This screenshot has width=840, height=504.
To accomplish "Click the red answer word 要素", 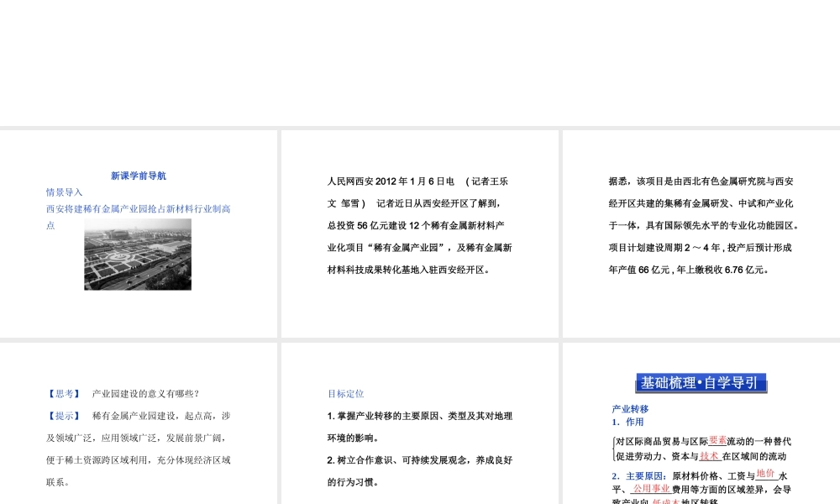I will point(718,440).
